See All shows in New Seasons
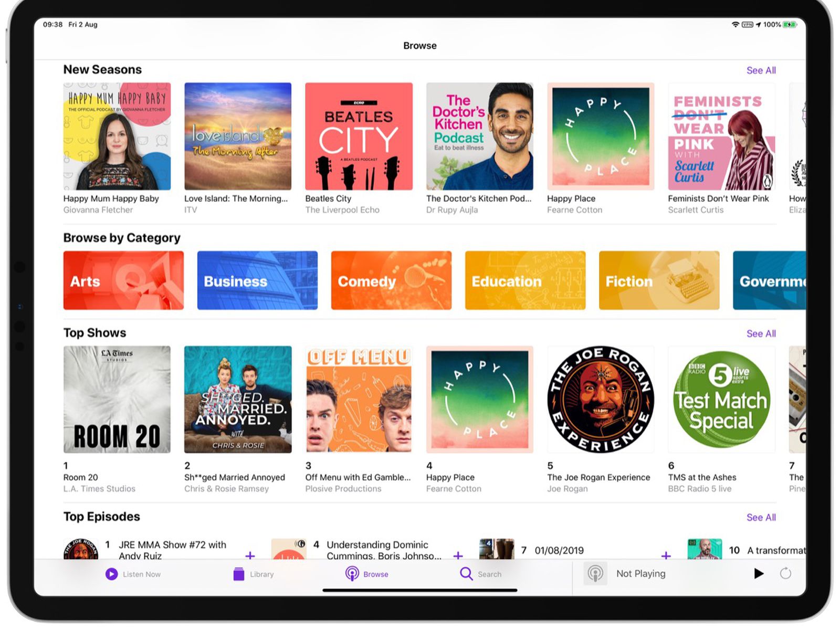 [x=761, y=70]
